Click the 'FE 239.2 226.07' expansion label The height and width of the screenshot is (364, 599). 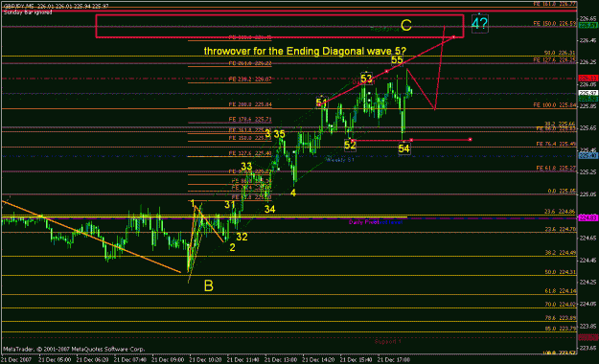250,80
